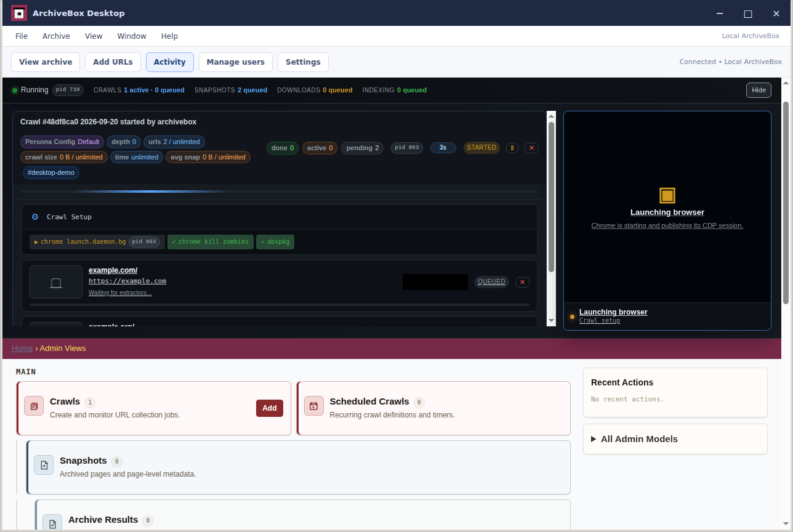Click the SNAPSHOTS 2 queued counter

231,90
